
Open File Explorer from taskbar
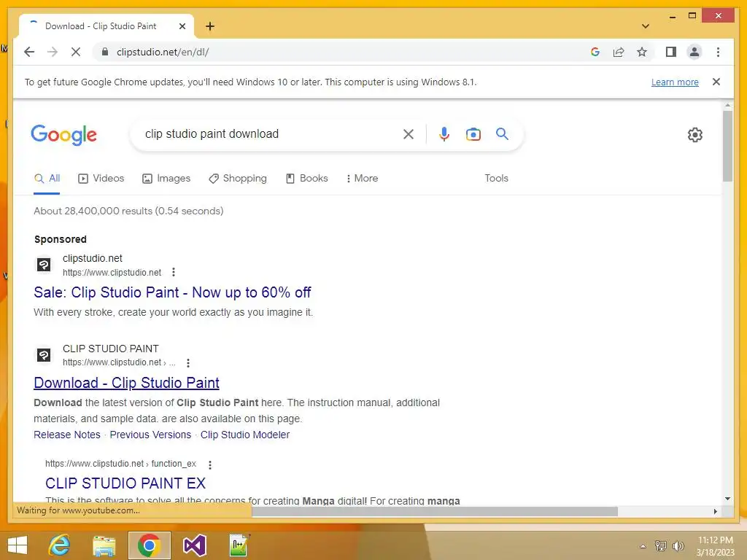tap(104, 545)
